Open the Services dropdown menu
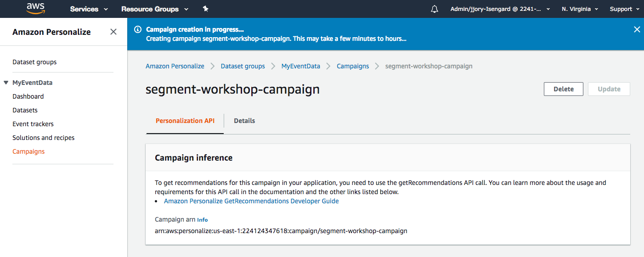Viewport: 644px width, 257px height. click(89, 9)
